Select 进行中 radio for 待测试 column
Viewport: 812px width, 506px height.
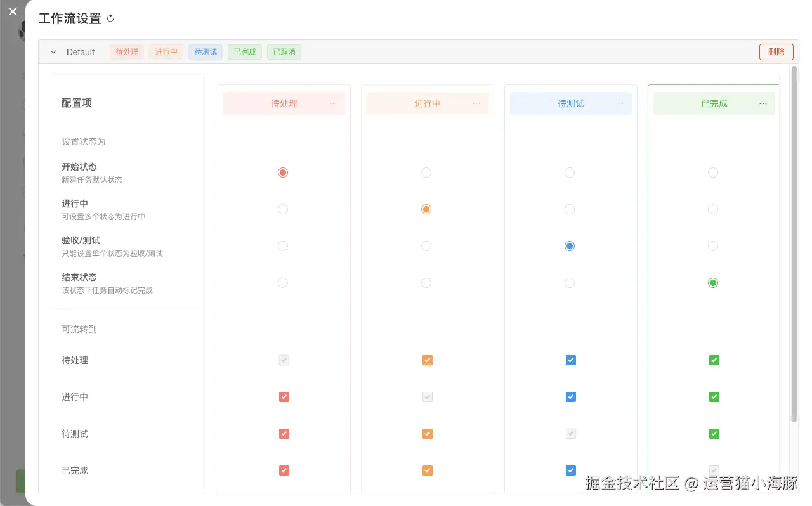click(x=570, y=209)
